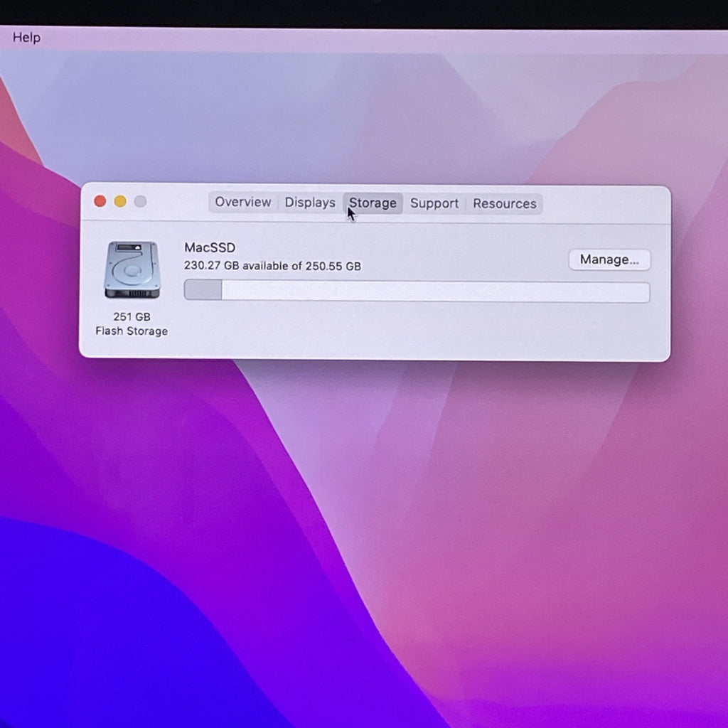Click the MacSSD hard drive icon
Viewport: 728px width, 728px height.
tap(132, 269)
